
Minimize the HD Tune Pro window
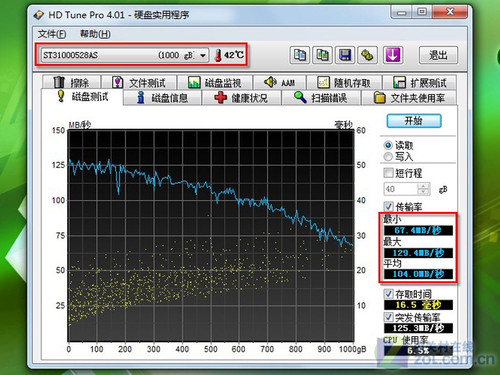click(402, 12)
